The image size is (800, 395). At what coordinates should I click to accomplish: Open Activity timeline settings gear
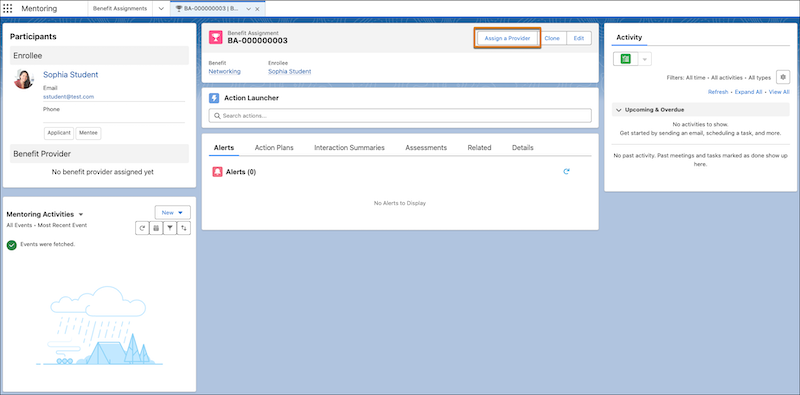[783, 77]
